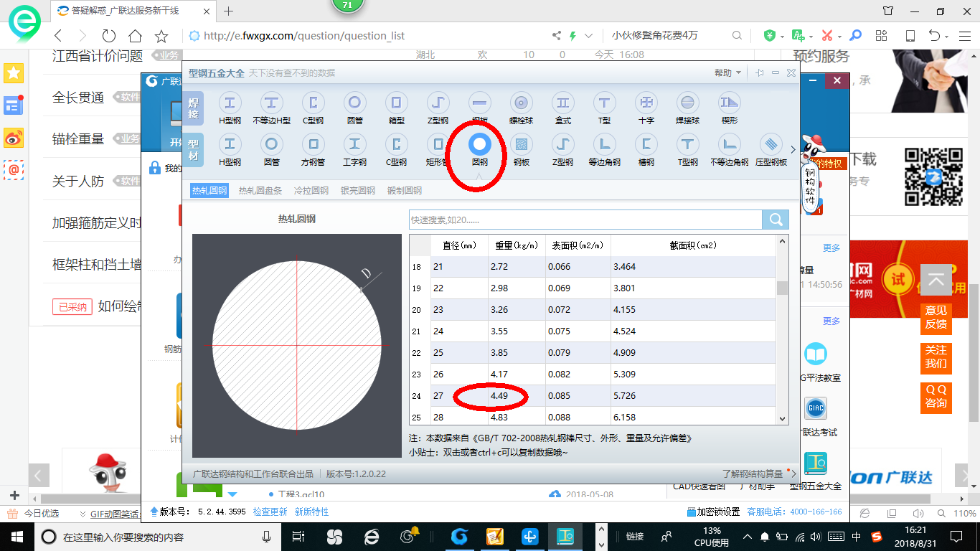The width and height of the screenshot is (980, 551).
Task: Select Z型钢 in the 型材 row
Action: pyautogui.click(x=563, y=150)
